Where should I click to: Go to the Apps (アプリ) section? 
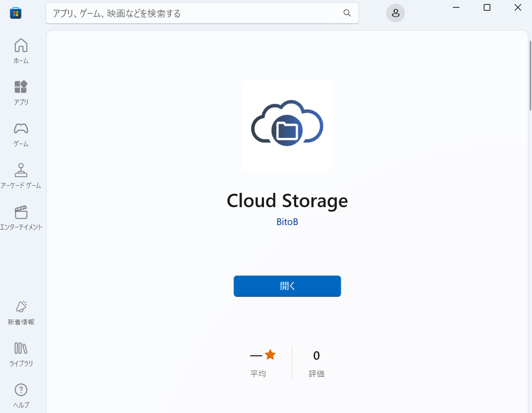click(21, 93)
